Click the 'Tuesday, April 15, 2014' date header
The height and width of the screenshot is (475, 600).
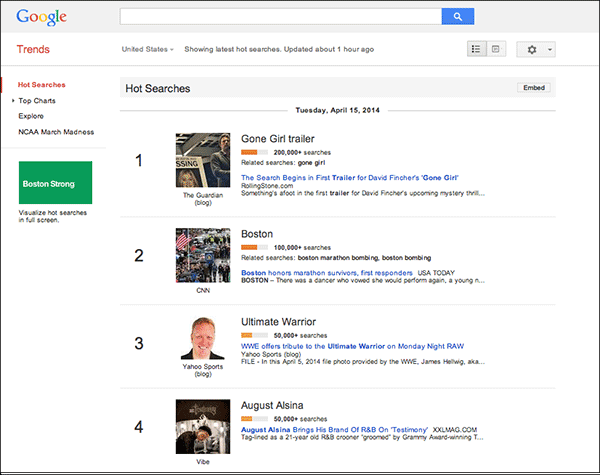pos(338,110)
